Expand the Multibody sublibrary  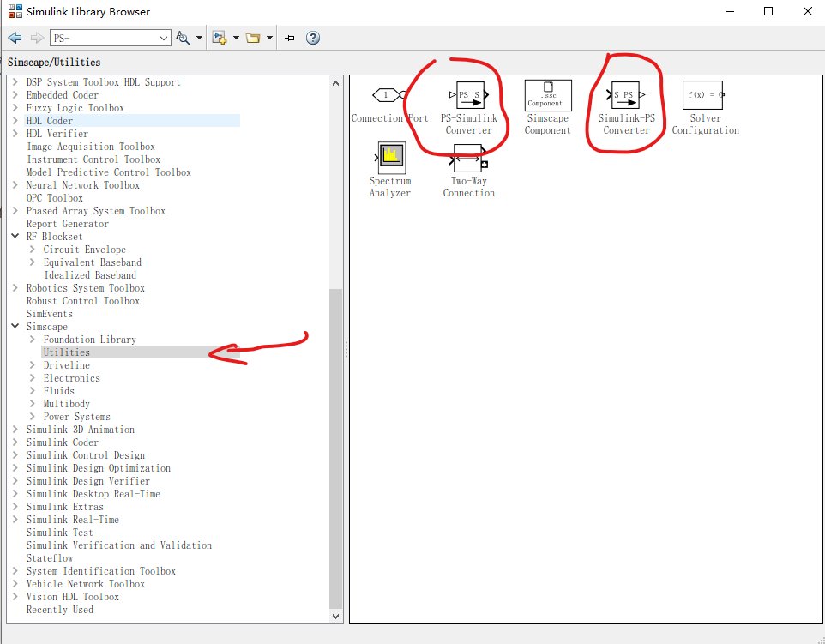coord(32,404)
